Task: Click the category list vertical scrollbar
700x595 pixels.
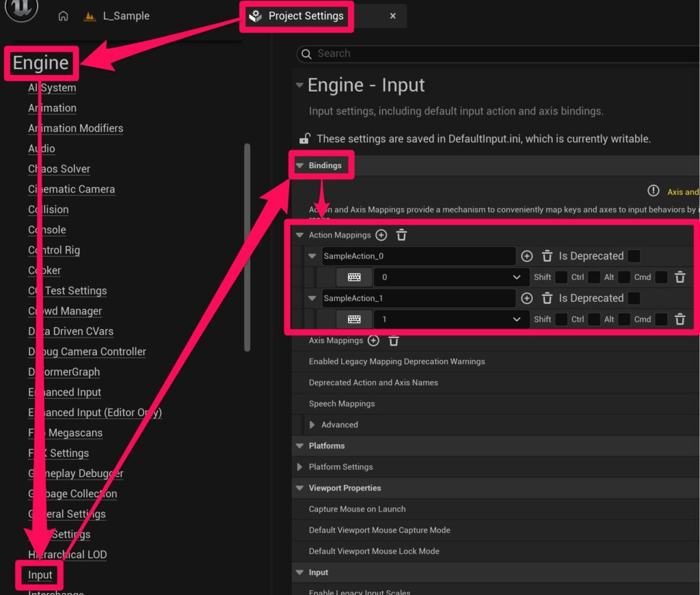Action: click(x=247, y=246)
